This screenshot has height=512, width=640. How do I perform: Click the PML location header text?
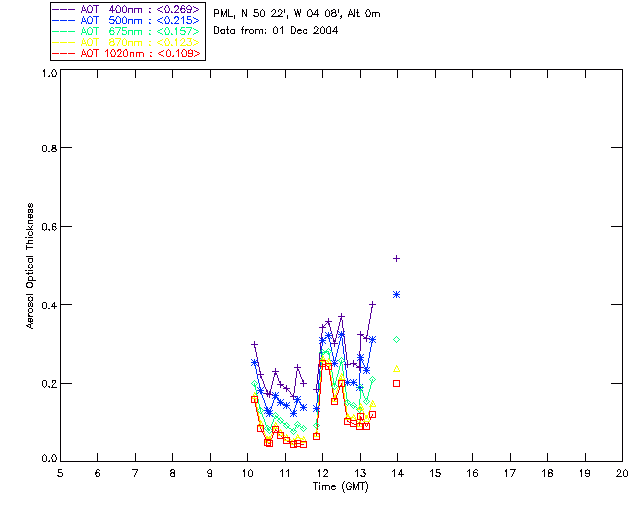tap(297, 14)
